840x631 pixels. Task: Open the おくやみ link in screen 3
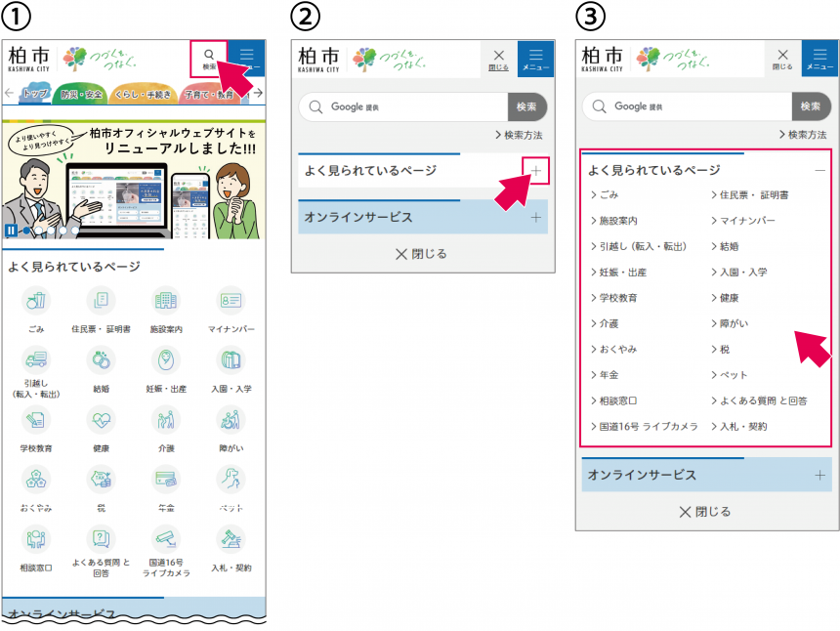(x=614, y=350)
